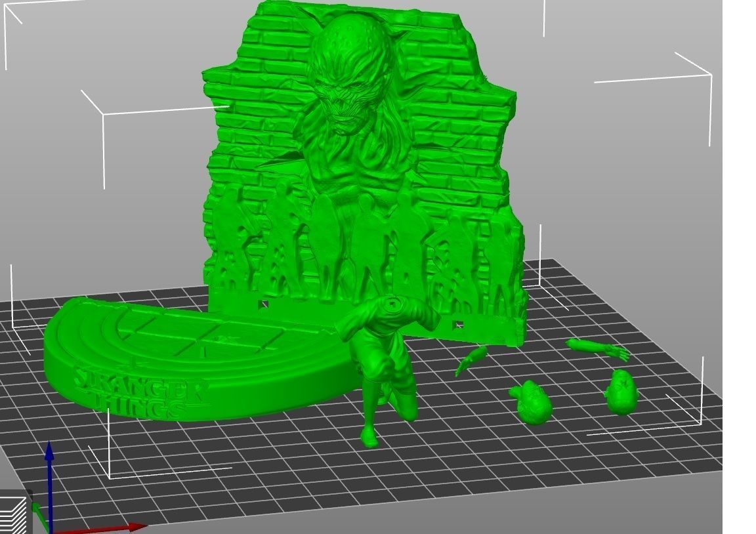The image size is (756, 534).
Task: Select the detached head nearest the kneeling figure
Action: (x=532, y=402)
